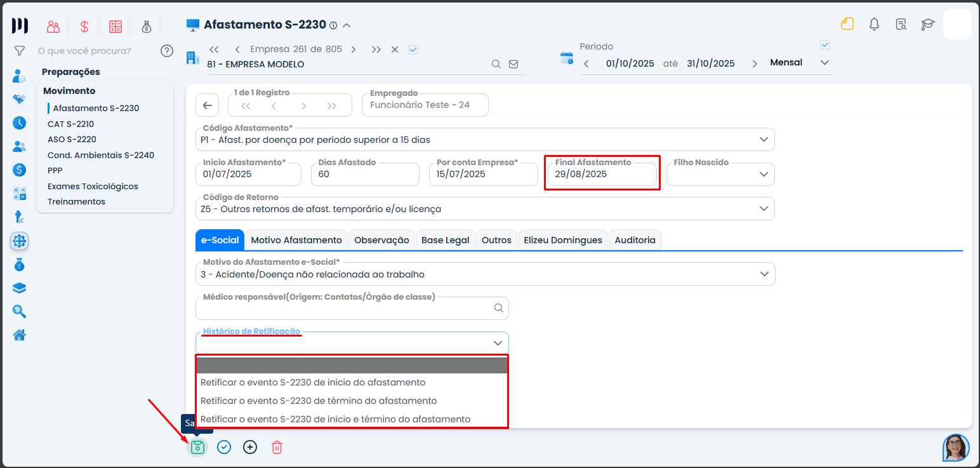Image resolution: width=980 pixels, height=468 pixels.
Task: Go to previous company with single arrow
Action: [x=237, y=50]
